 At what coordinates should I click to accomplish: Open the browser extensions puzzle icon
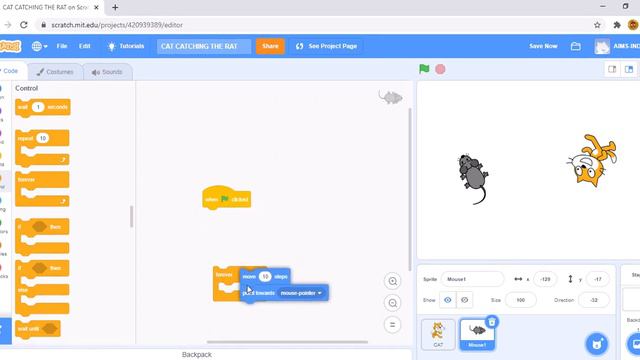pyautogui.click(x=617, y=25)
